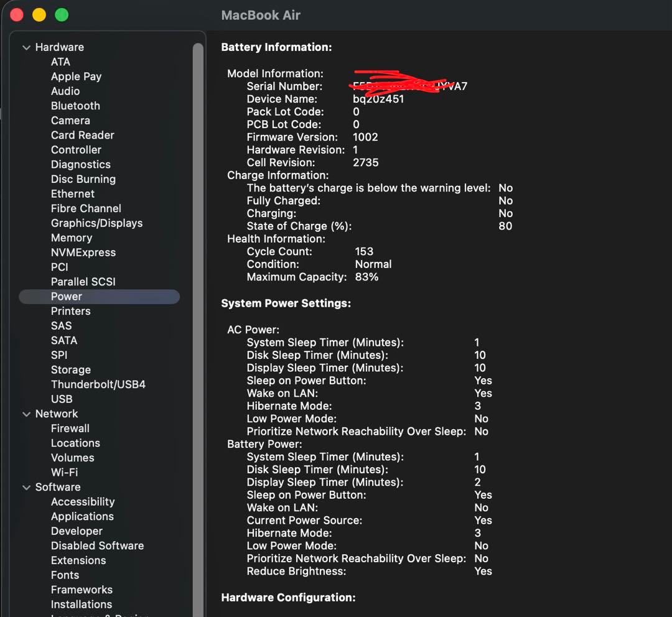672x617 pixels.
Task: Open the Audio hardware entry
Action: click(65, 91)
